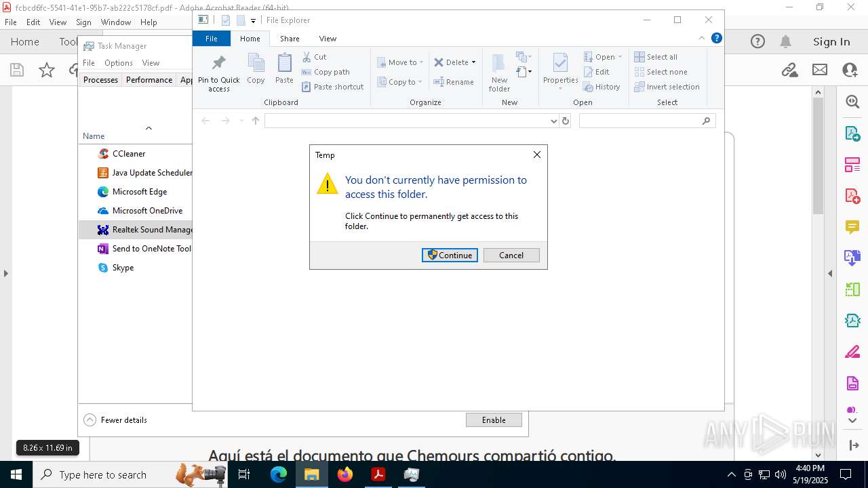Open File Explorer help icon
Viewport: 868px width, 488px height.
(716, 38)
